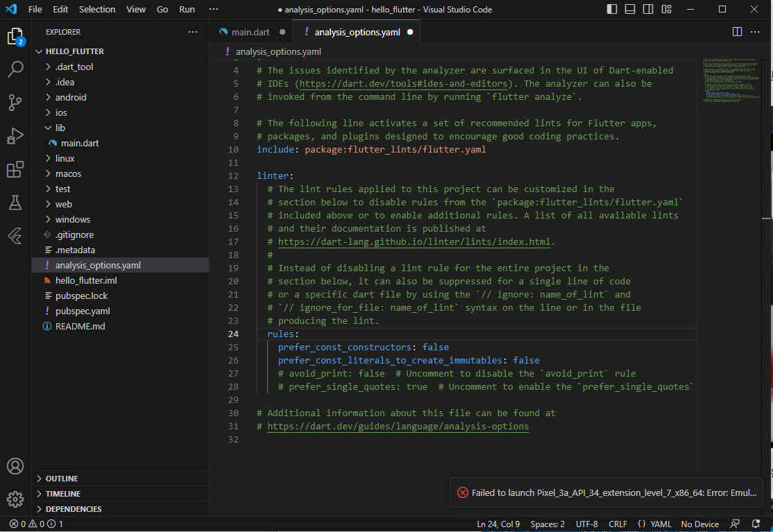
Task: Click Customize Layout icon in title bar
Action: tap(667, 9)
